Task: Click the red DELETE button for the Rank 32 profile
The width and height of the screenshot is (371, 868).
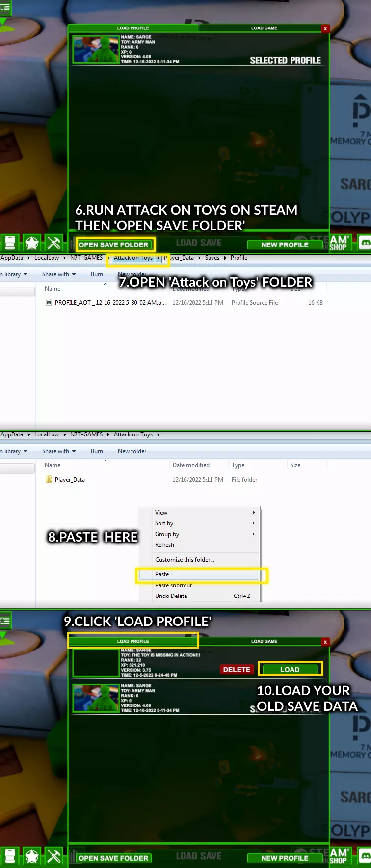Action: pos(237,669)
